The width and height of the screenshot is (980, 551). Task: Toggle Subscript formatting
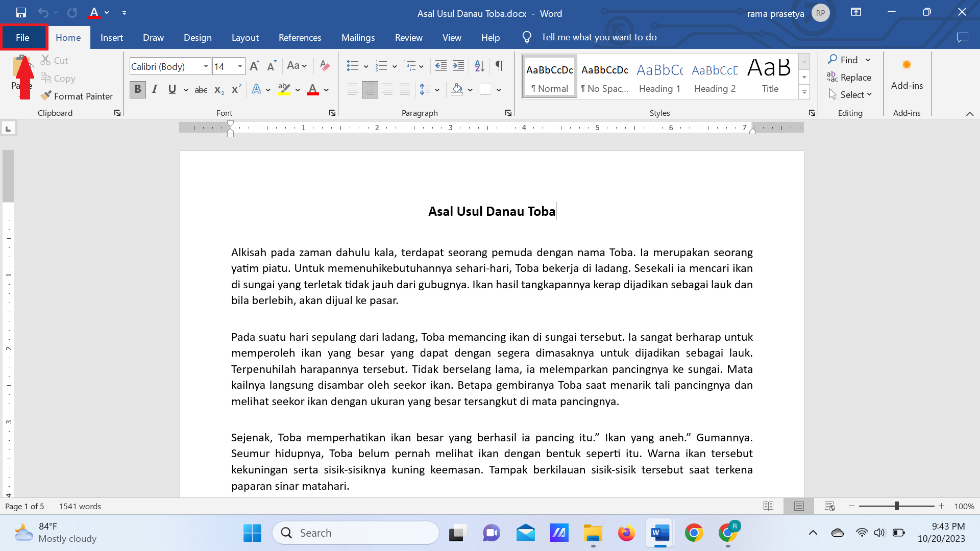[x=219, y=90]
